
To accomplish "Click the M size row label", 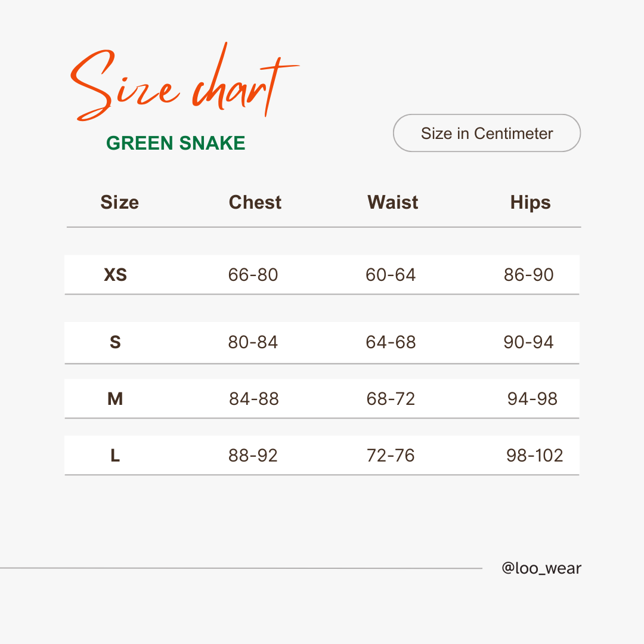I will (116, 399).
